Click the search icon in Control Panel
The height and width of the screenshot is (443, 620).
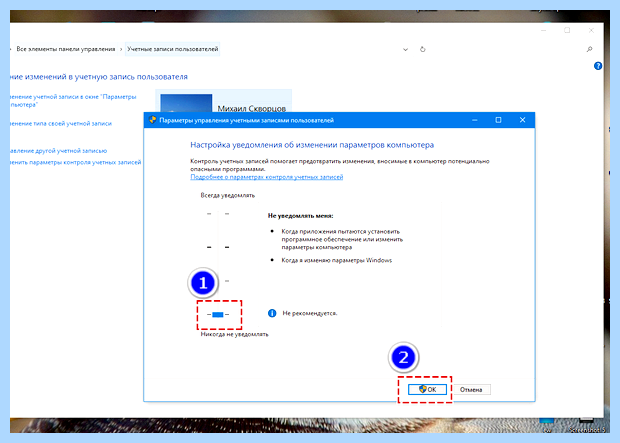pyautogui.click(x=589, y=49)
